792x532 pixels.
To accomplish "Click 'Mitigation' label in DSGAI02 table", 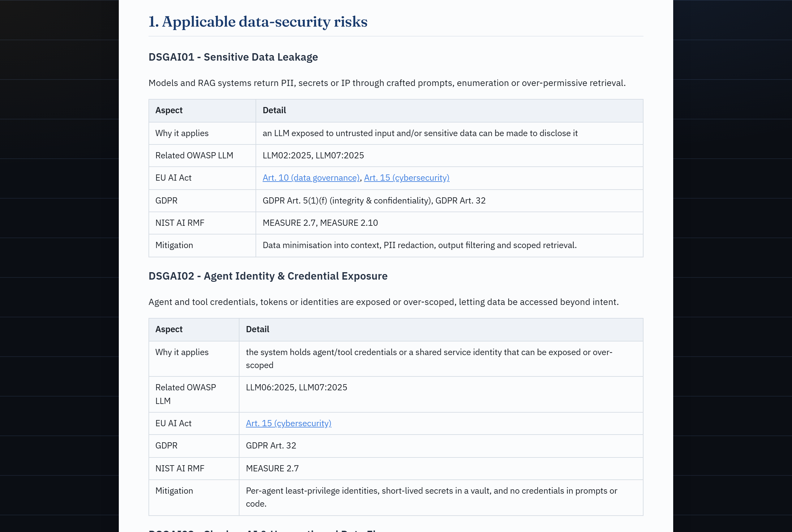I will [174, 491].
